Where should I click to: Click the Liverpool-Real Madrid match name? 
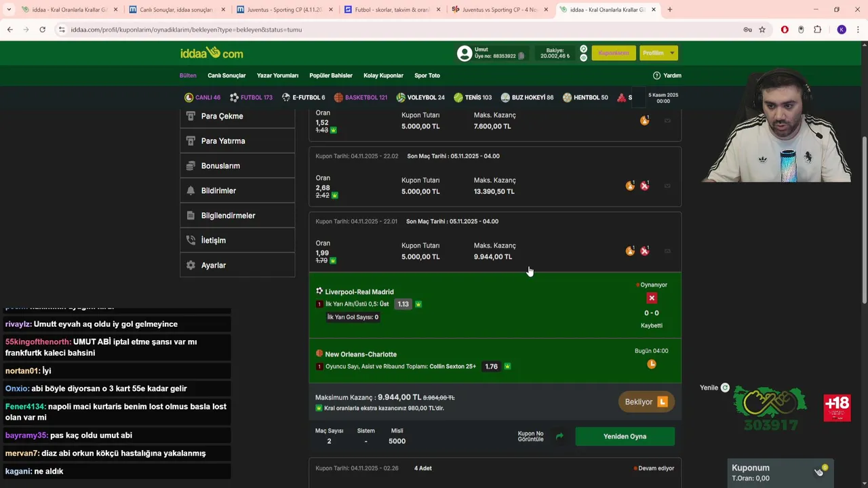tap(359, 292)
